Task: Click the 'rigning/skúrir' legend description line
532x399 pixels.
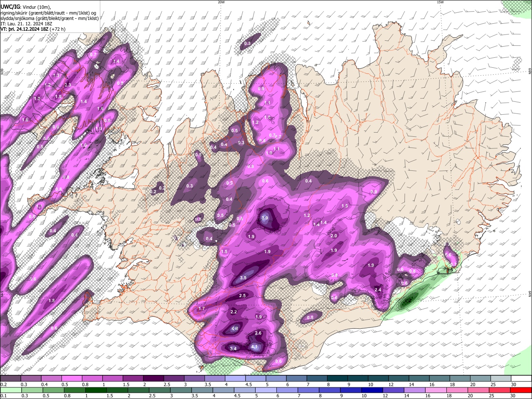Action: point(48,12)
